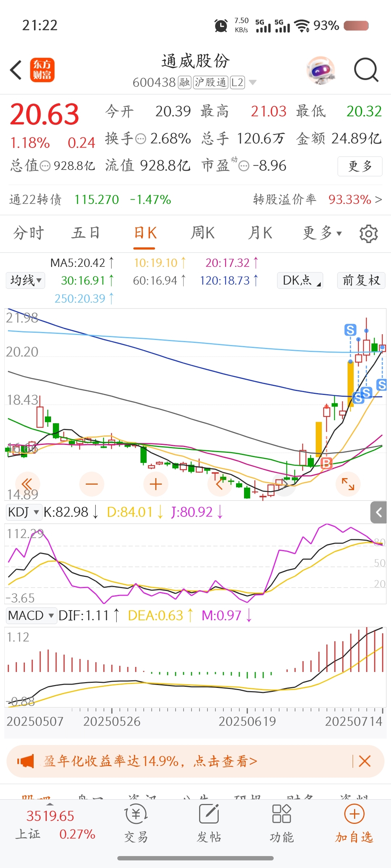This screenshot has height=868, width=391.
Task: Show 市盈 info circle icon
Action: click(244, 166)
